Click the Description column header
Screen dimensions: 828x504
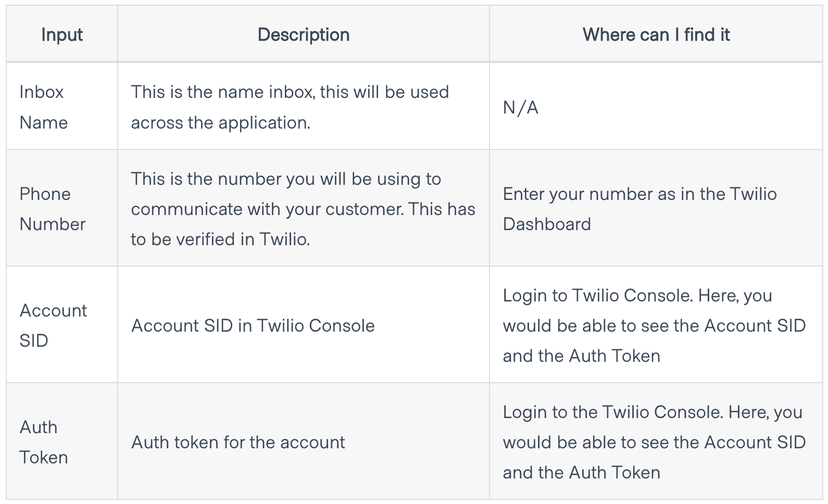tap(304, 34)
